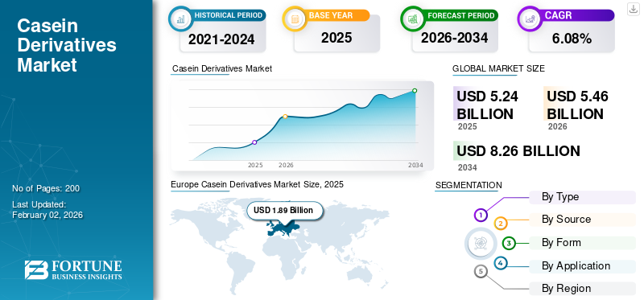Click the 2026-2034 value
The width and height of the screenshot is (644, 300).
click(x=454, y=38)
